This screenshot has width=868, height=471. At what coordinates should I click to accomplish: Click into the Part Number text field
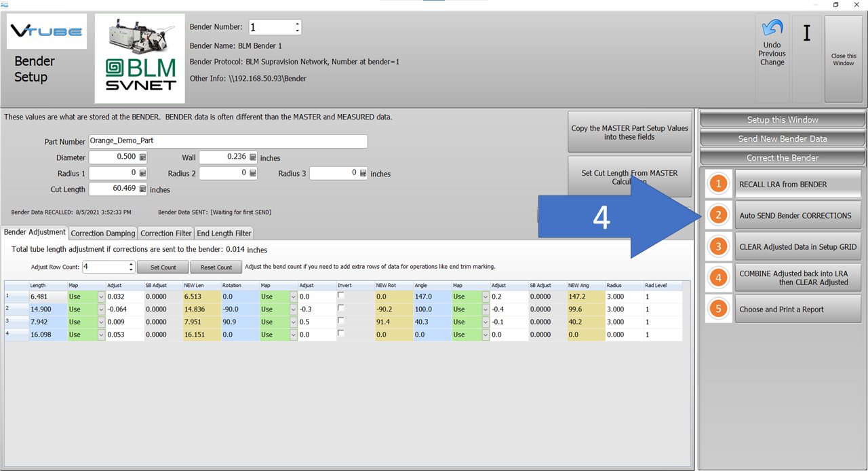click(228, 141)
